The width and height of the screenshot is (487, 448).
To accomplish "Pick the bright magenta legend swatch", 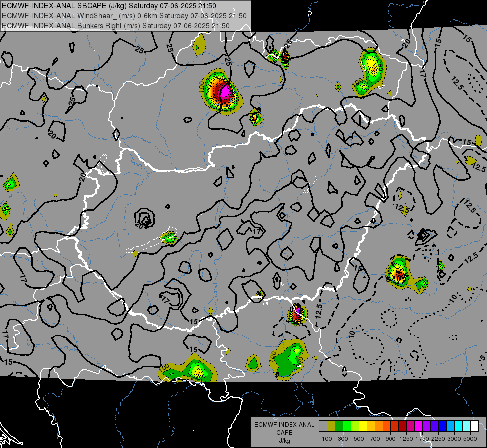I will (x=419, y=426).
